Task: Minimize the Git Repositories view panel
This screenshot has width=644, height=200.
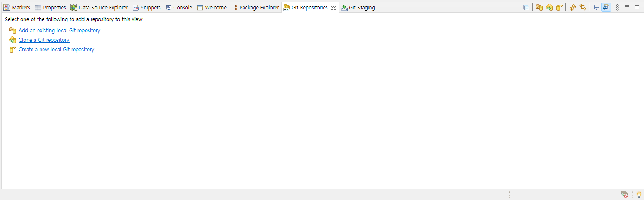Action: 627,7
